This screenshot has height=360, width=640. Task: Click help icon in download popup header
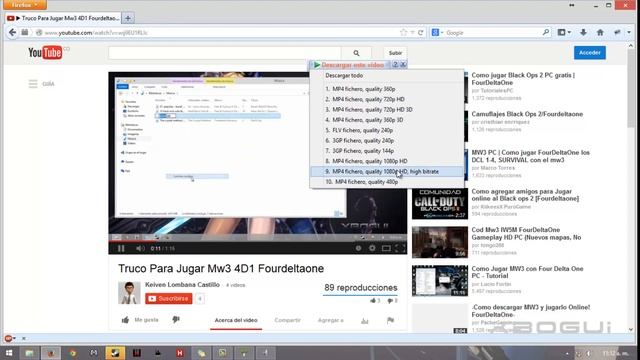(x=395, y=64)
